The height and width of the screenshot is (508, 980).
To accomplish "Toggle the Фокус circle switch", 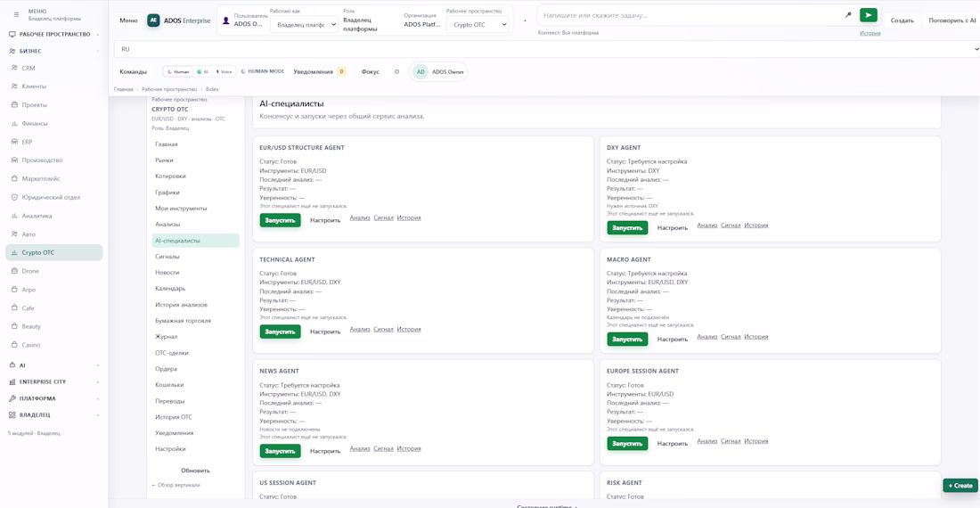I will (x=396, y=72).
